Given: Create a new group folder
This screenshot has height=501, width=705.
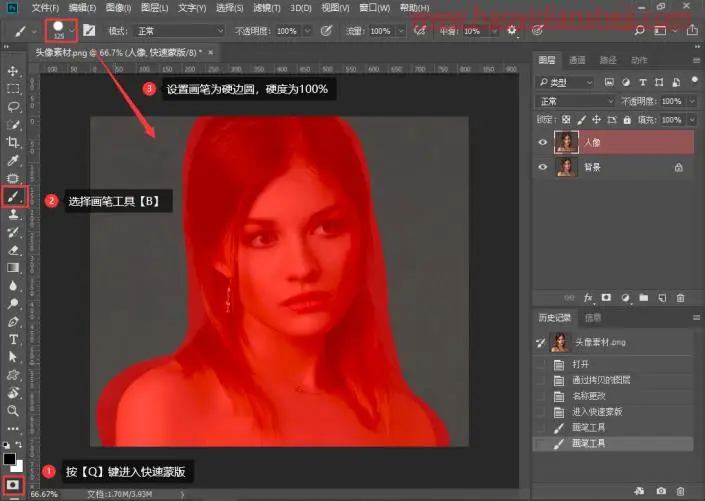Looking at the screenshot, I should [x=644, y=298].
